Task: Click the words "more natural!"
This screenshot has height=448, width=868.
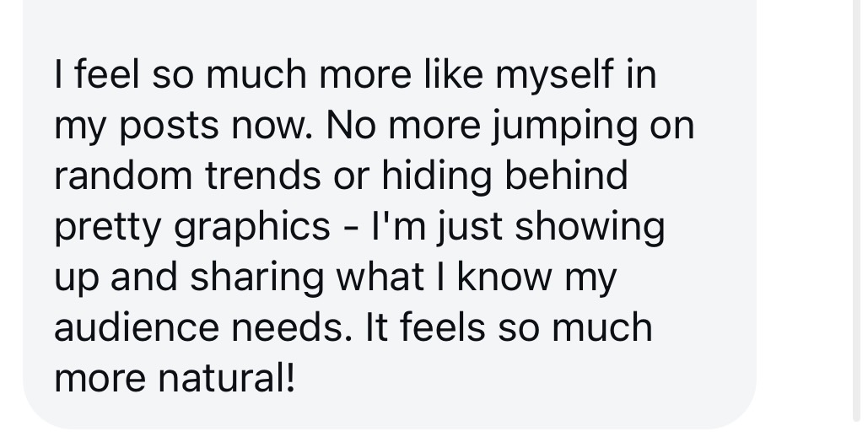Action: 175,378
